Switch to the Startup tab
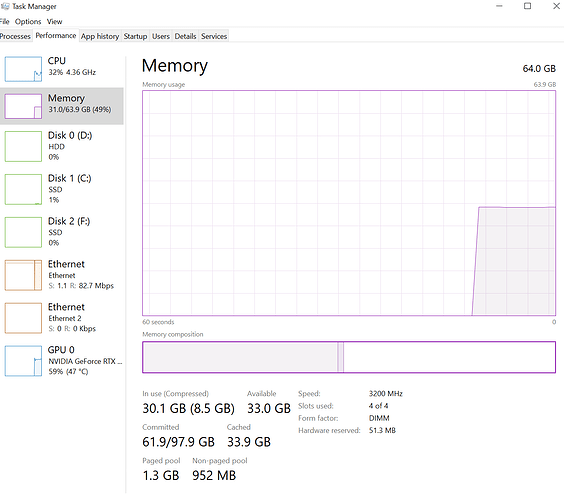This screenshot has width=564, height=500. pyautogui.click(x=135, y=36)
